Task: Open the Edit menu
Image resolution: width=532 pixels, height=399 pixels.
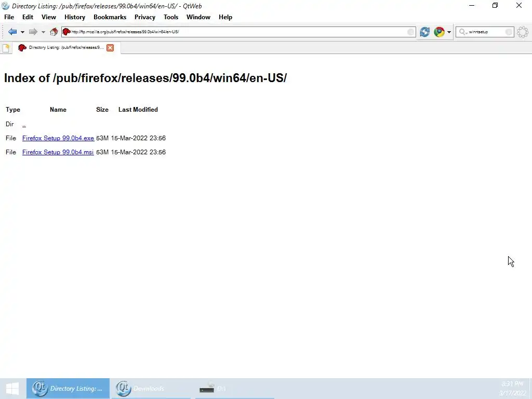Action: (28, 17)
